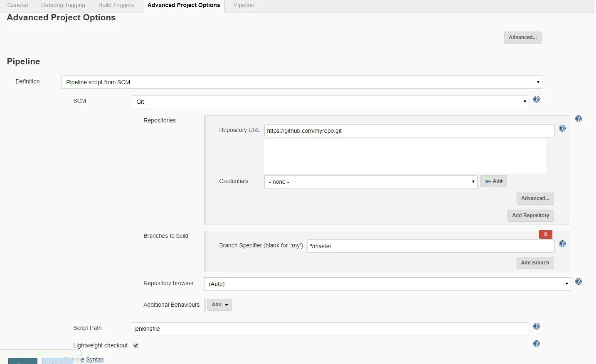Click the Add Branch button
This screenshot has height=364, width=596.
tap(535, 263)
